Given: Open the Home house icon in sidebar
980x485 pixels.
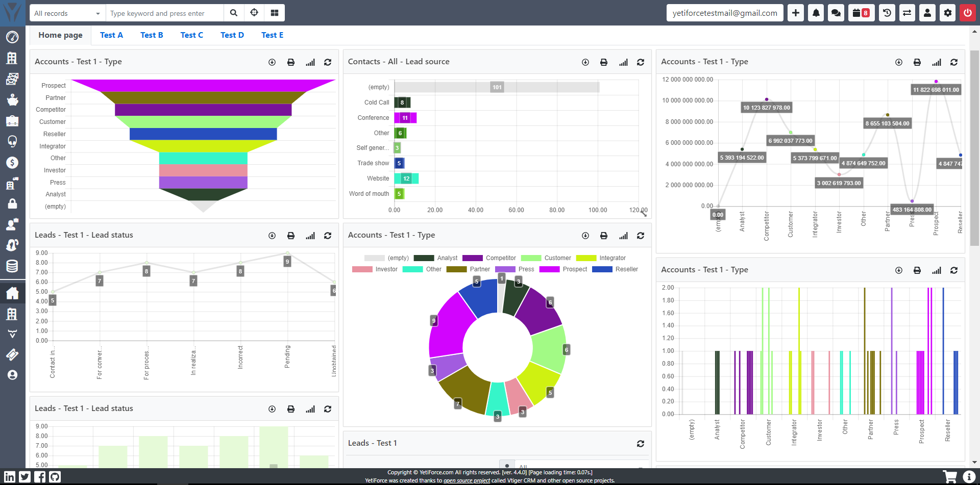Looking at the screenshot, I should (12, 293).
